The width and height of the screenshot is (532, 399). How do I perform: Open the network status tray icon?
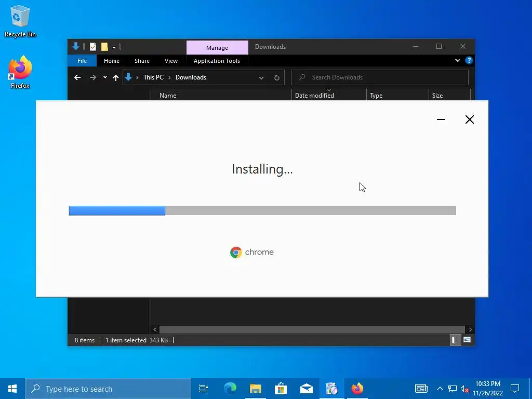[453, 389]
